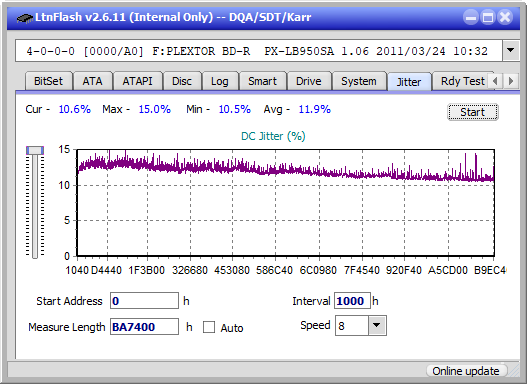Switch to the BitSet tab

[x=48, y=81]
